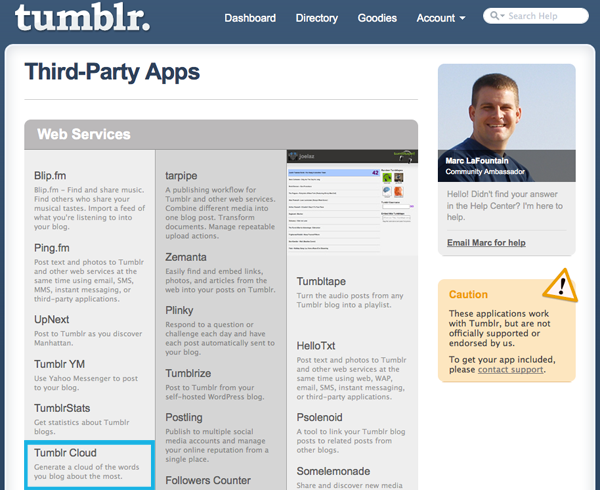
Task: Click the 'Community Ambassador' caption
Action: [x=485, y=171]
